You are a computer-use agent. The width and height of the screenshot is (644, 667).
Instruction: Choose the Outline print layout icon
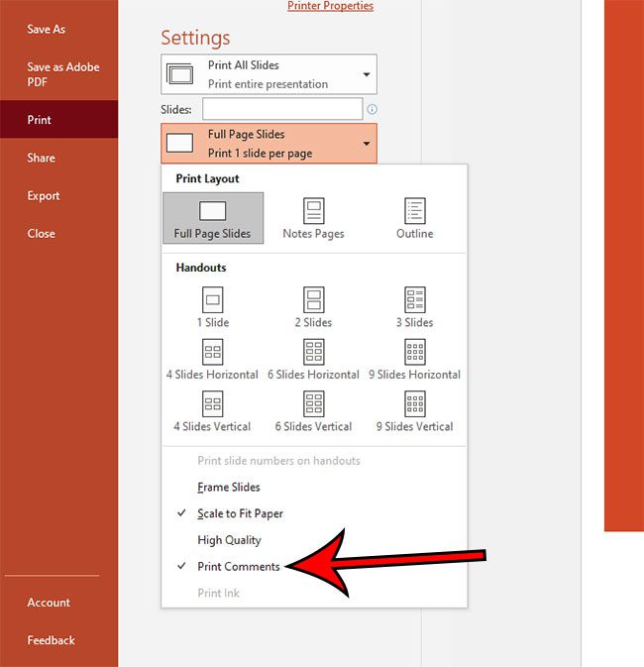[x=414, y=211]
